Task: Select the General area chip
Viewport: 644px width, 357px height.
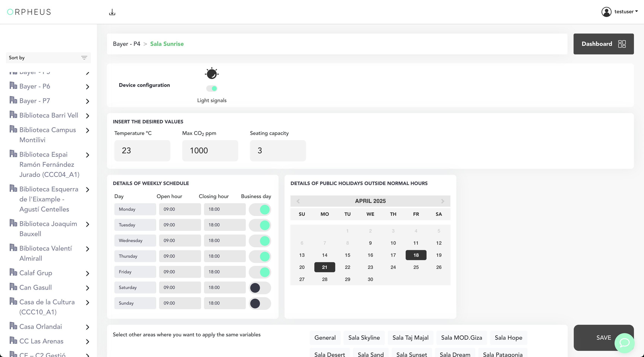Action: tap(325, 338)
